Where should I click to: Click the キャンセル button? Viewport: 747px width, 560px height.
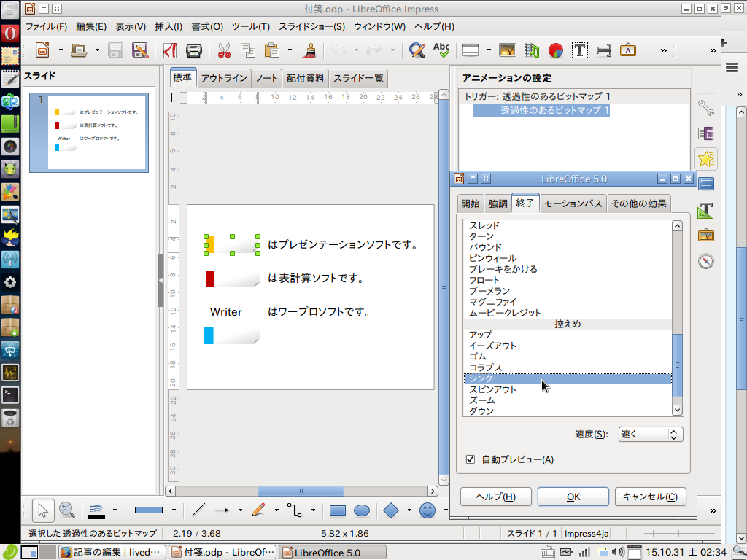(x=650, y=497)
